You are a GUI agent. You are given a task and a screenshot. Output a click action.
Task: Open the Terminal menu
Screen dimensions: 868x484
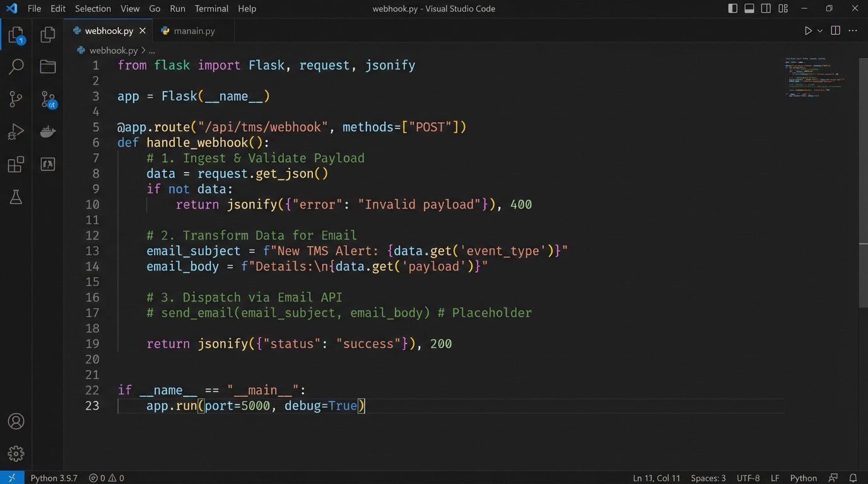pyautogui.click(x=211, y=9)
